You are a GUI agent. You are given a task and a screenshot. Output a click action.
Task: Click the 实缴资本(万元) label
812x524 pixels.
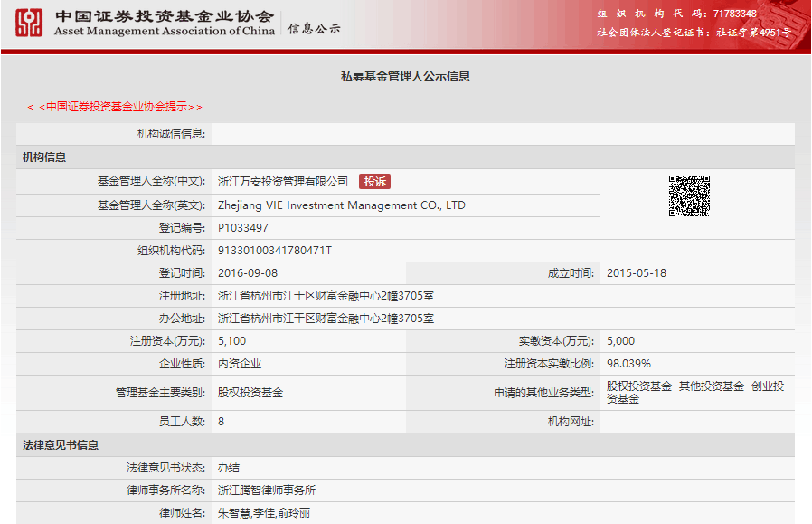556,341
